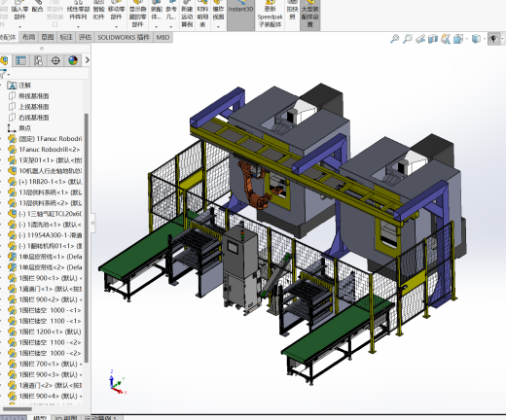This screenshot has width=506, height=420.
Task: Click the Update Speedpak subassemblies button
Action: [x=270, y=15]
